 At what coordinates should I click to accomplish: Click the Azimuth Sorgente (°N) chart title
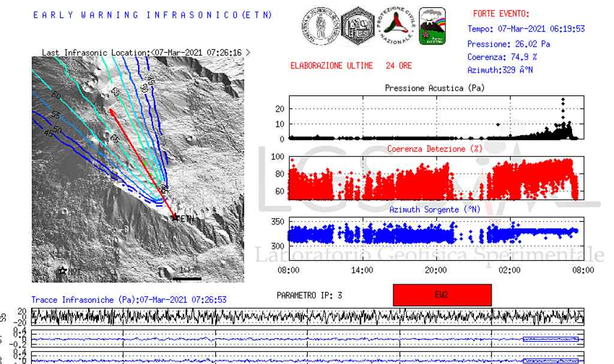coord(435,210)
